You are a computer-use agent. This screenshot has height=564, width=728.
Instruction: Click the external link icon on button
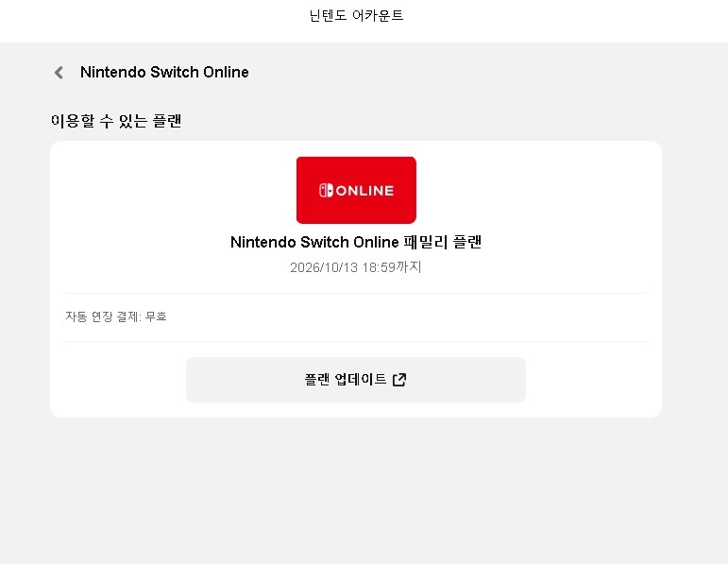399,380
